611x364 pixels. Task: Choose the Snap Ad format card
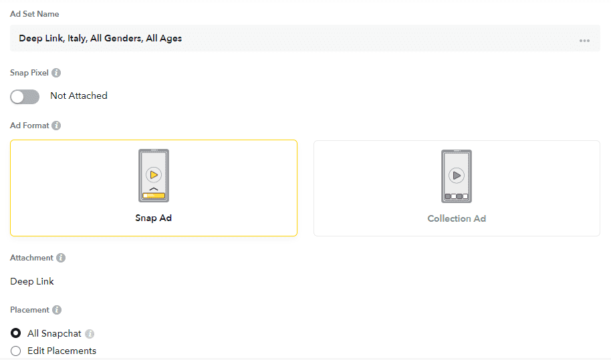pyautogui.click(x=154, y=188)
